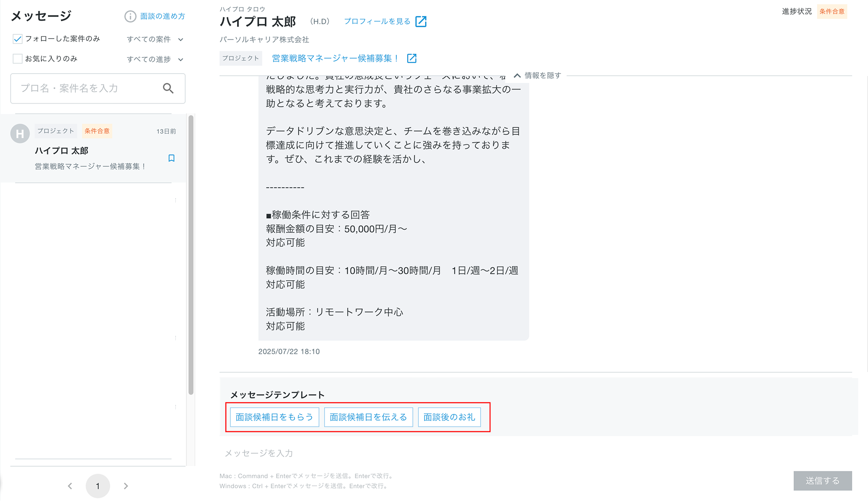Viewport: 868px width, 501px height.
Task: Open the external-link icon beside the project title
Action: (412, 58)
